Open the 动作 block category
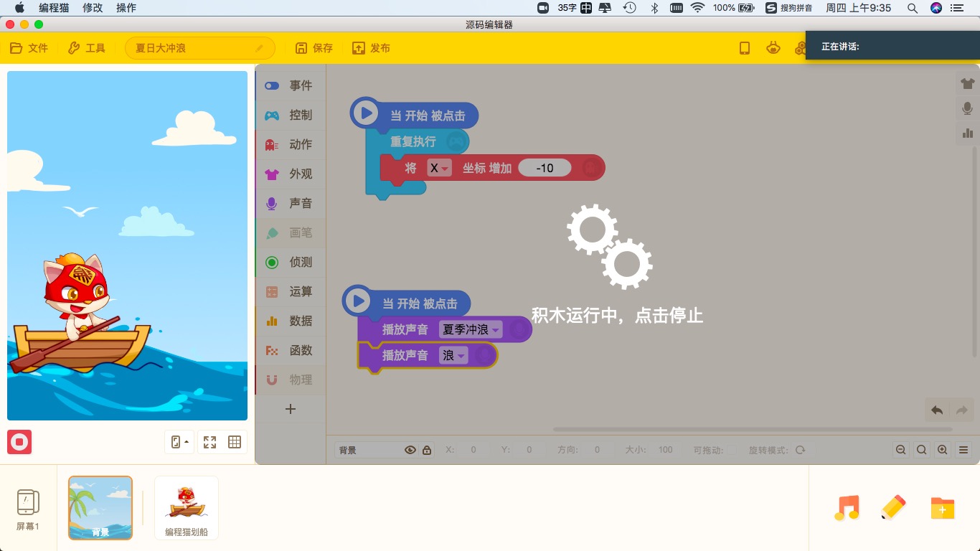This screenshot has width=980, height=551. [290, 144]
